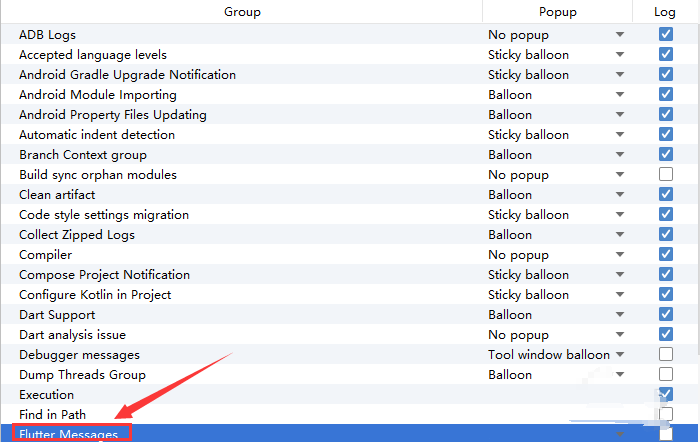The width and height of the screenshot is (700, 442).
Task: Change popup type for Collect Zipped Logs
Action: (620, 234)
